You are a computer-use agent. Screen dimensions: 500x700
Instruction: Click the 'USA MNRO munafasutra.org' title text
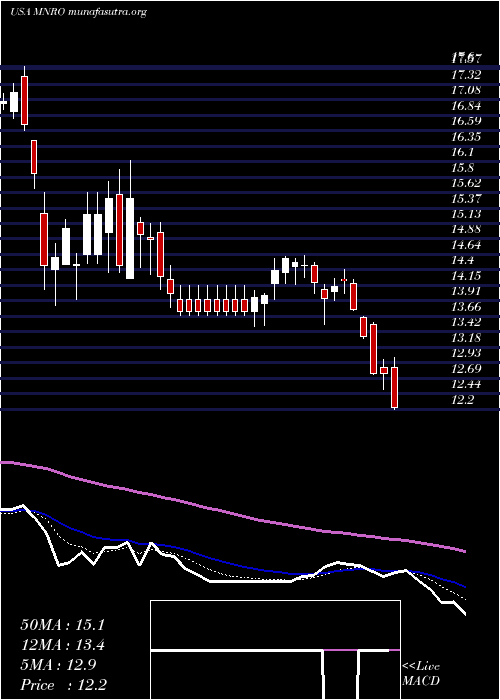[x=78, y=12]
